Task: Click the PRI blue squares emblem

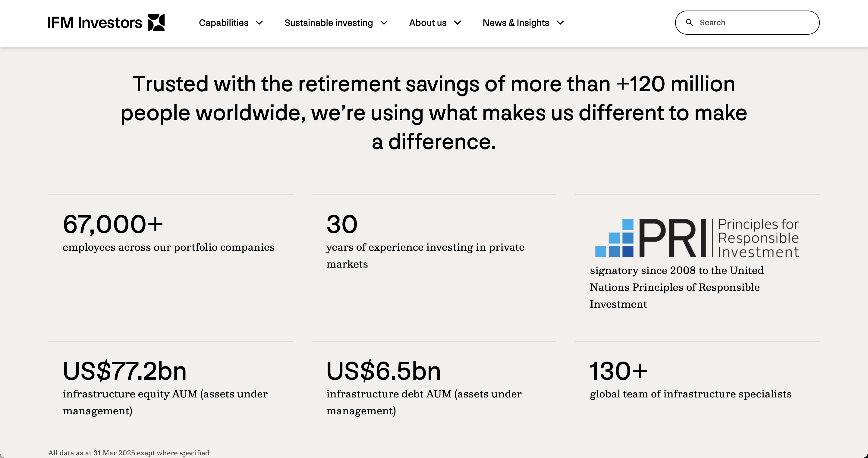Action: [614, 238]
